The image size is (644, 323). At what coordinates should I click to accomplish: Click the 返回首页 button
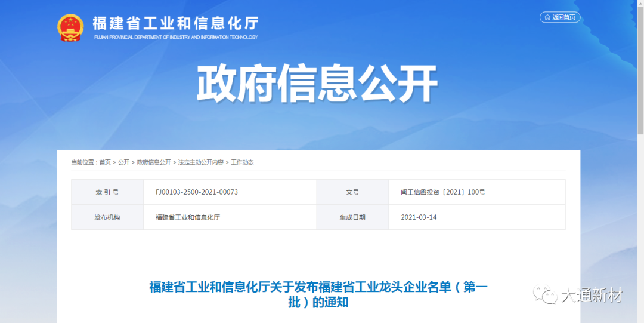click(x=560, y=17)
